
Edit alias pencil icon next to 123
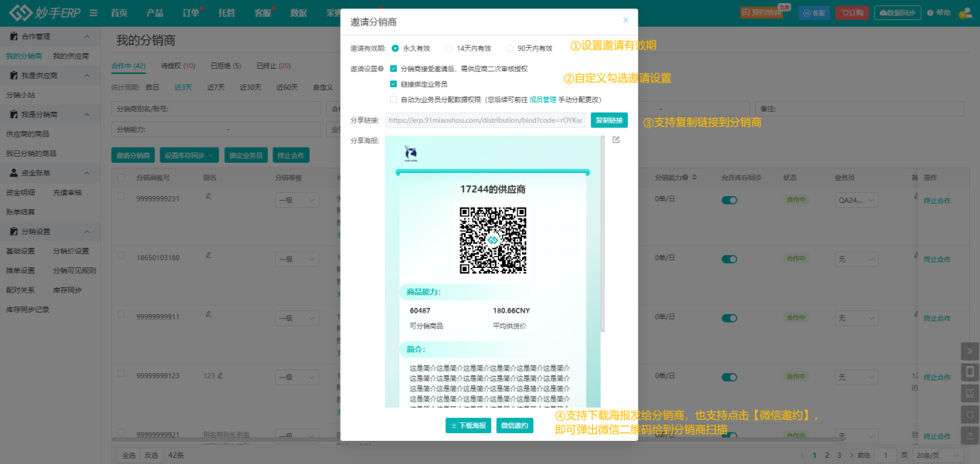tap(220, 376)
